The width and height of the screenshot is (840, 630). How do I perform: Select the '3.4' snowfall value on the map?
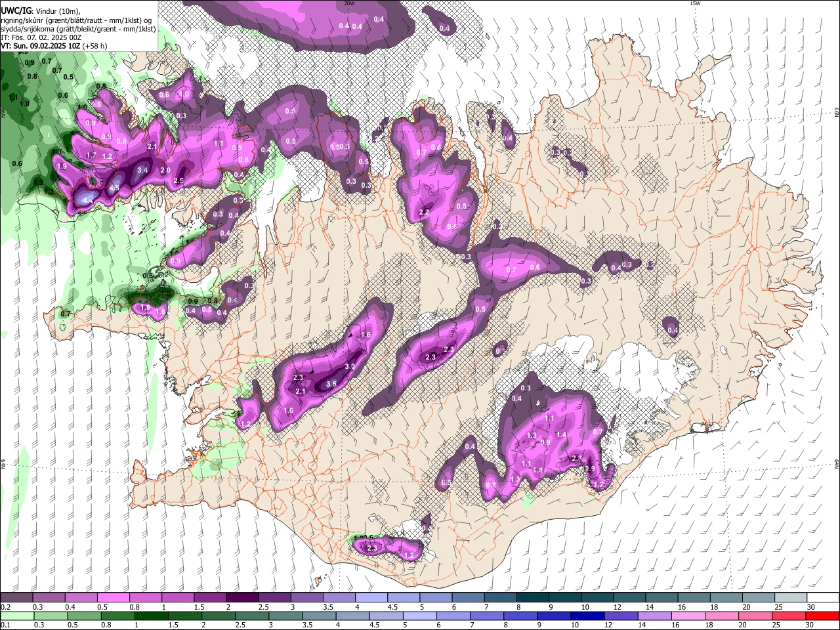click(143, 171)
